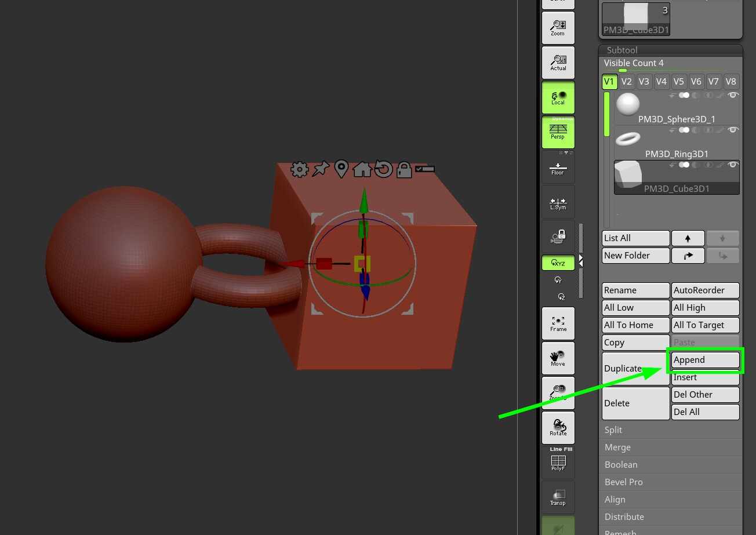Click the Append button
Screen dimensions: 756x535
pos(705,360)
